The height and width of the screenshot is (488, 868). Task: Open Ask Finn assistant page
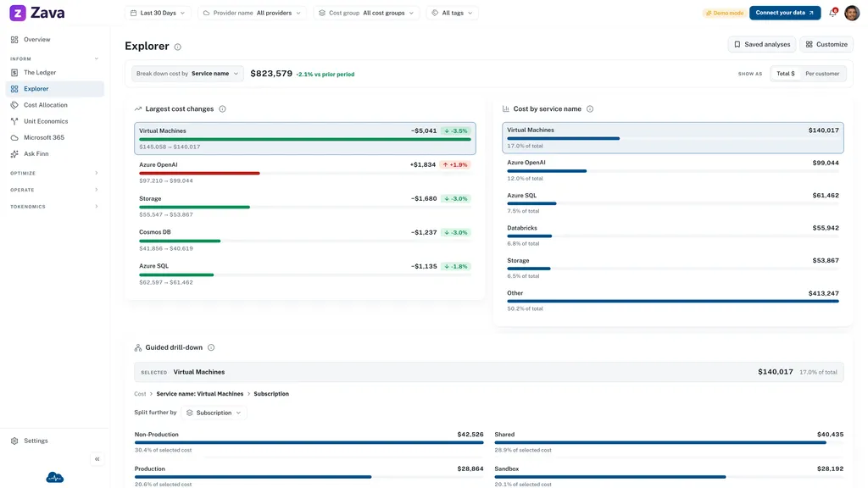(x=55, y=154)
